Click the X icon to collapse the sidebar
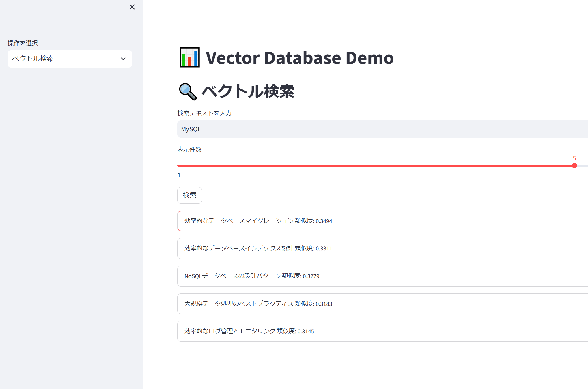The image size is (588, 389). click(x=132, y=7)
